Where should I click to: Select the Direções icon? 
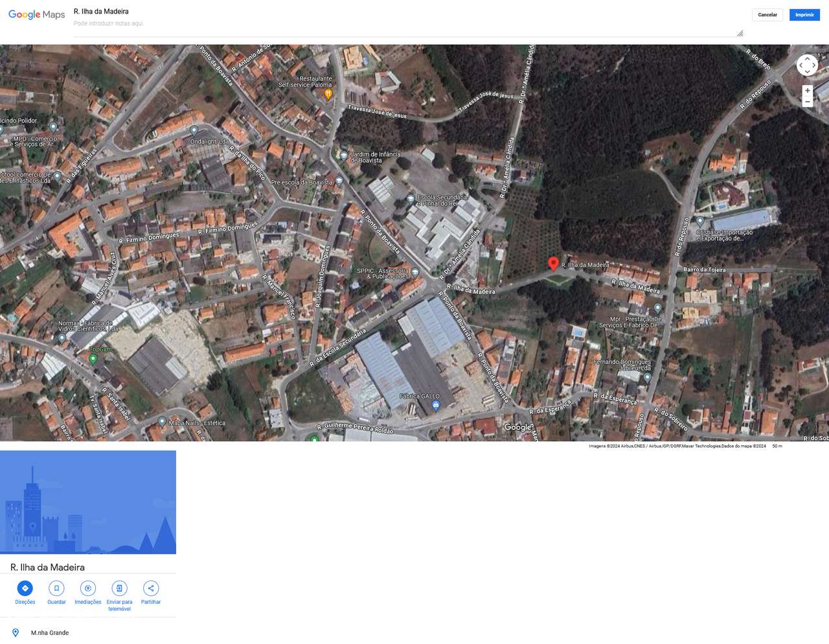click(x=25, y=588)
